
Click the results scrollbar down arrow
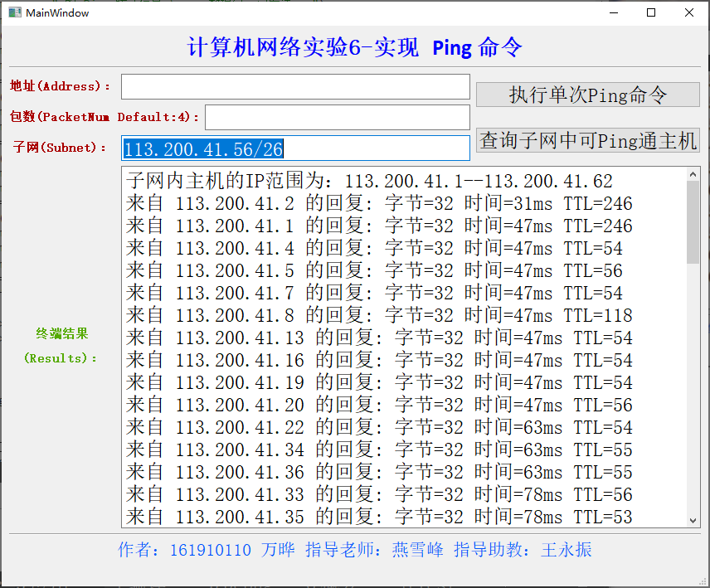click(x=693, y=520)
